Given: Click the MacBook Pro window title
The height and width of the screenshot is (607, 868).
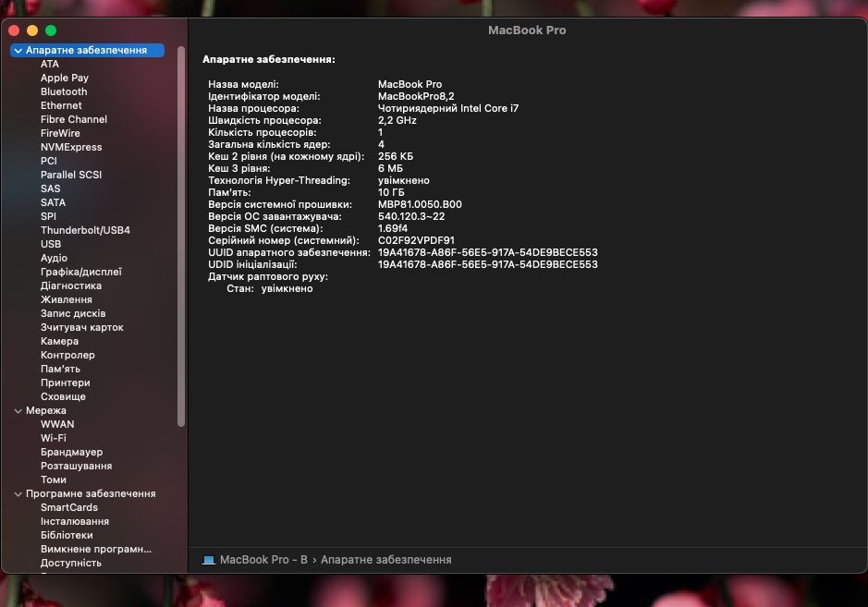Looking at the screenshot, I should click(x=527, y=30).
